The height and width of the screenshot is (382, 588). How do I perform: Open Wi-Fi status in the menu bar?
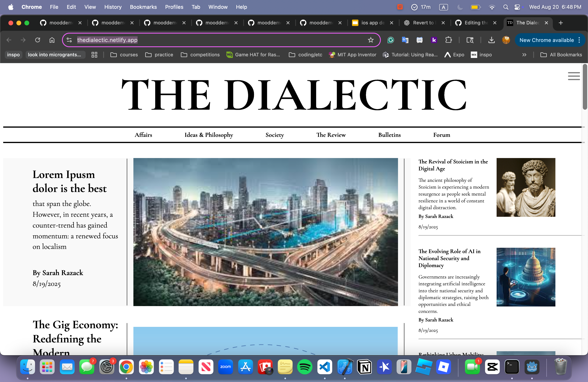tap(492, 7)
